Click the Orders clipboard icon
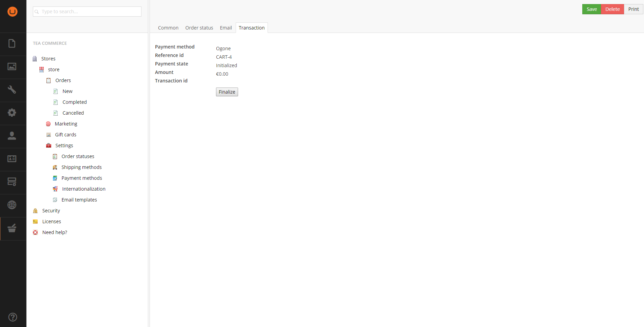This screenshot has width=644, height=327. (48, 80)
